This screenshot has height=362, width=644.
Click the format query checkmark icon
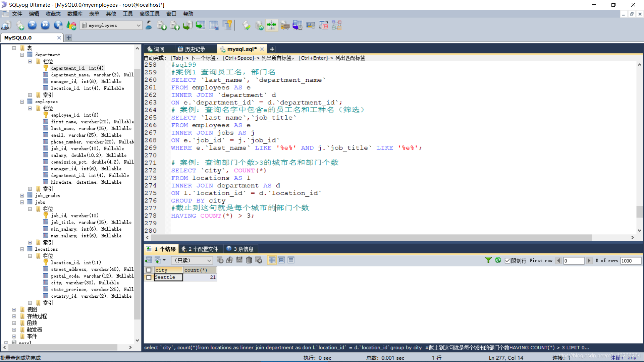[247, 25]
